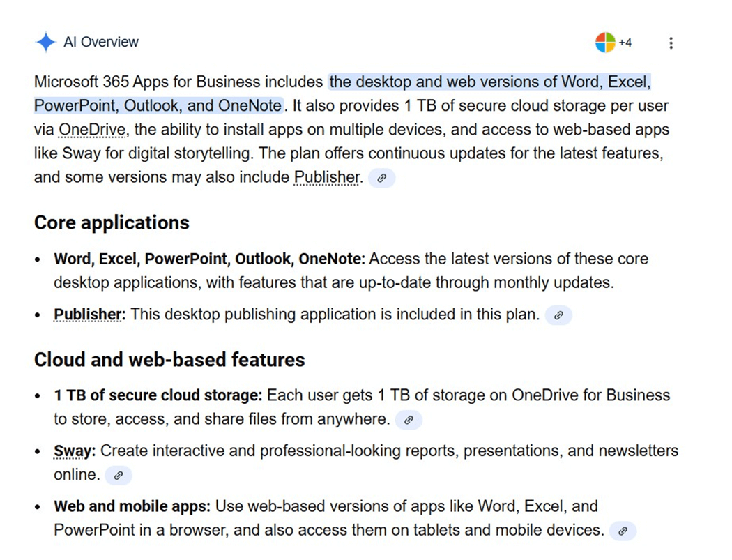The height and width of the screenshot is (560, 732).
Task: Click the AI Overview sparkle icon
Action: (45, 43)
